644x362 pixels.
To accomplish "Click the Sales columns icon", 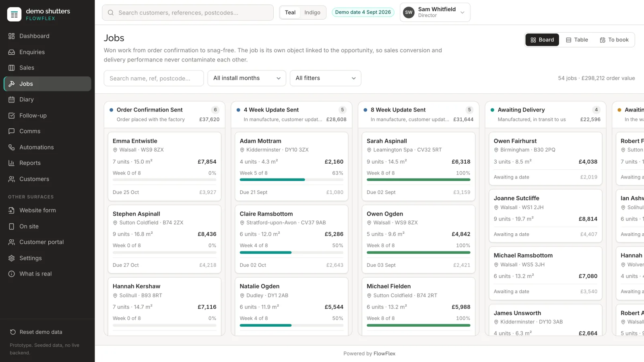I will pos(12,68).
